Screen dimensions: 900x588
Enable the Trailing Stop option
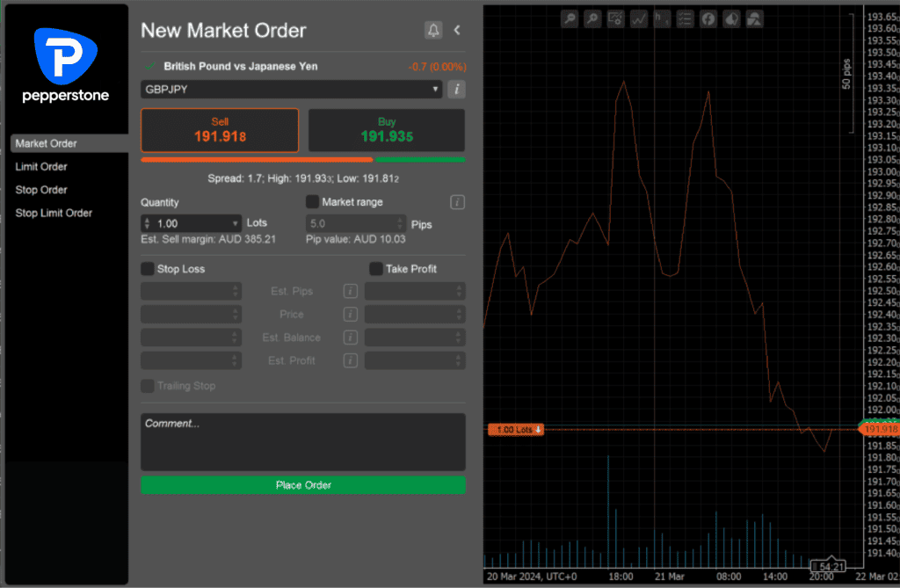[x=146, y=385]
